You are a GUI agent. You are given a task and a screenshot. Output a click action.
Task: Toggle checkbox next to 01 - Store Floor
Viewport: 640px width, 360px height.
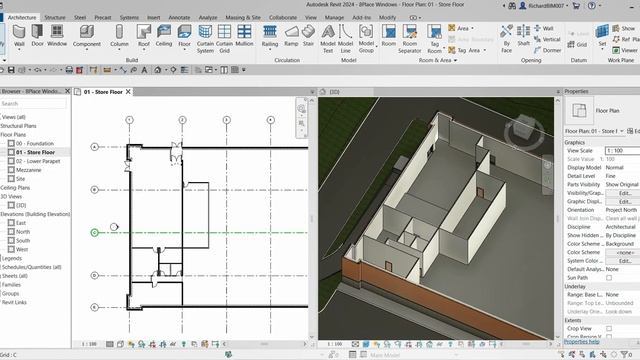click(11, 152)
